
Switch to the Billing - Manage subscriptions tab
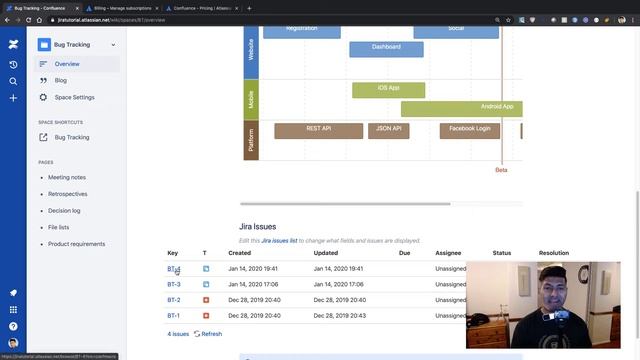tap(122, 8)
